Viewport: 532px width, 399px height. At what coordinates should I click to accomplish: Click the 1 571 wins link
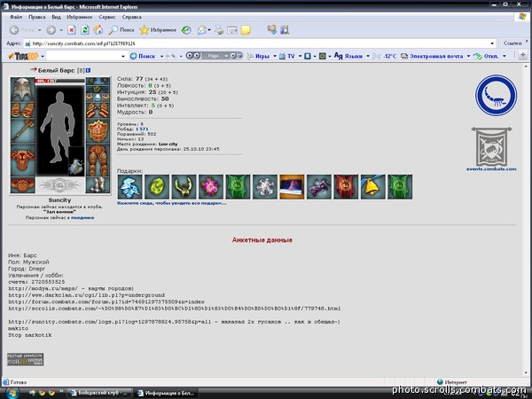pos(142,129)
